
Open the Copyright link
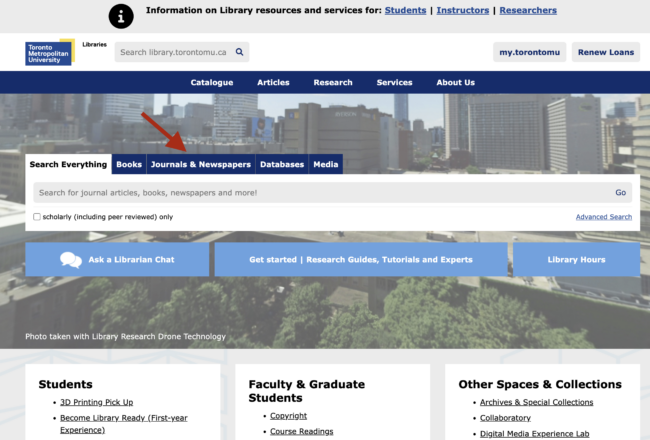click(289, 416)
